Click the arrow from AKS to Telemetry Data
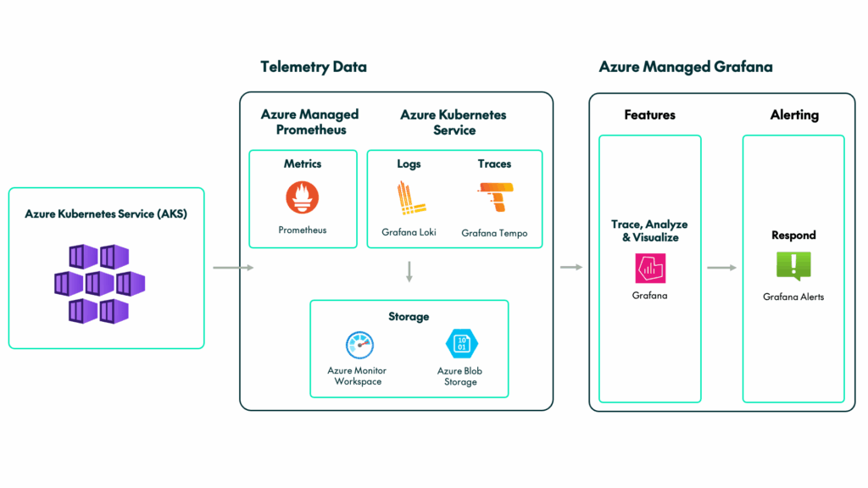 click(x=233, y=268)
